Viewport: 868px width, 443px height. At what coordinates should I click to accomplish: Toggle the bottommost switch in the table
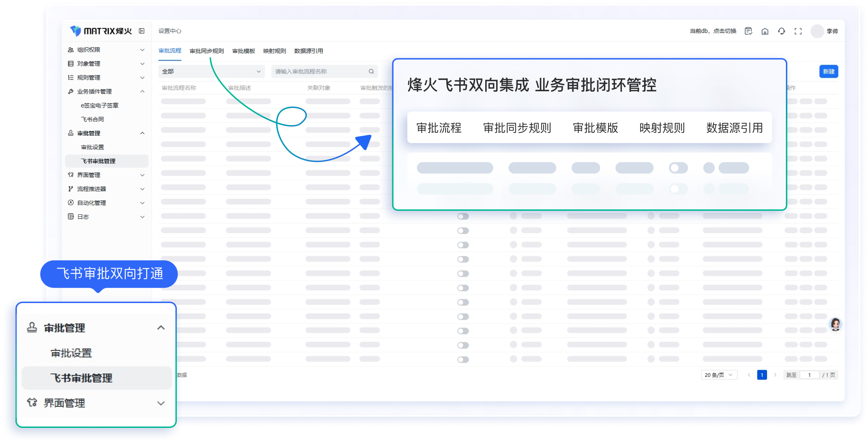tap(463, 360)
